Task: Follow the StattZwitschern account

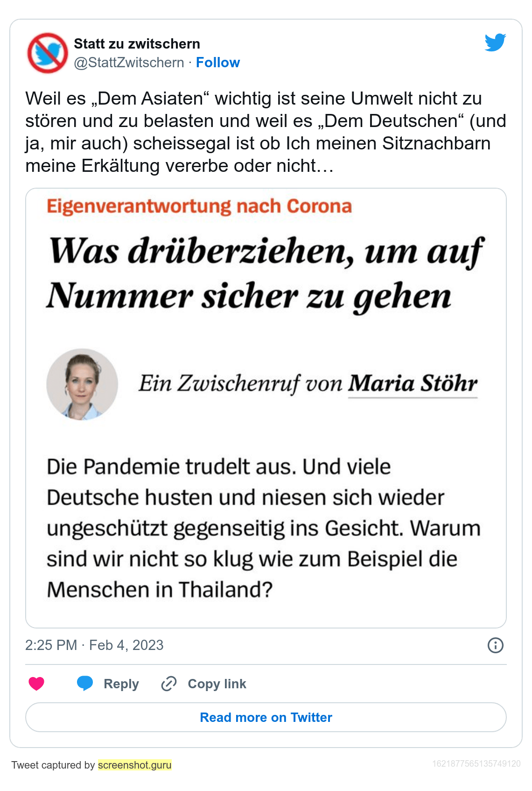Action: point(217,63)
